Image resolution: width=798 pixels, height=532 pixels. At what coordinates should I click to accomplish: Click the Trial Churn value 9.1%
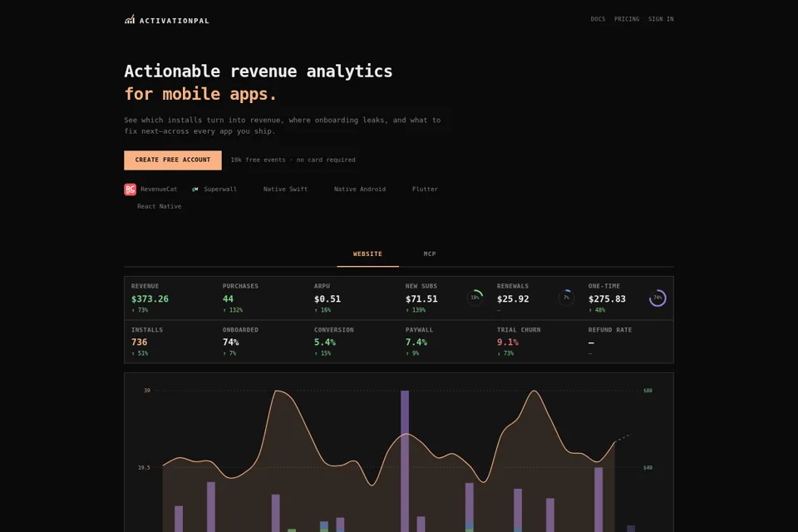point(508,342)
